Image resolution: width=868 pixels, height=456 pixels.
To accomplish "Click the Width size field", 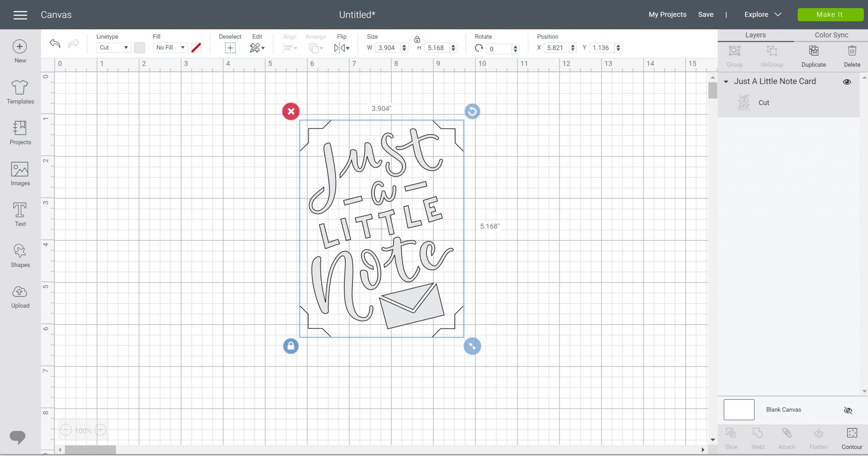I will [388, 48].
